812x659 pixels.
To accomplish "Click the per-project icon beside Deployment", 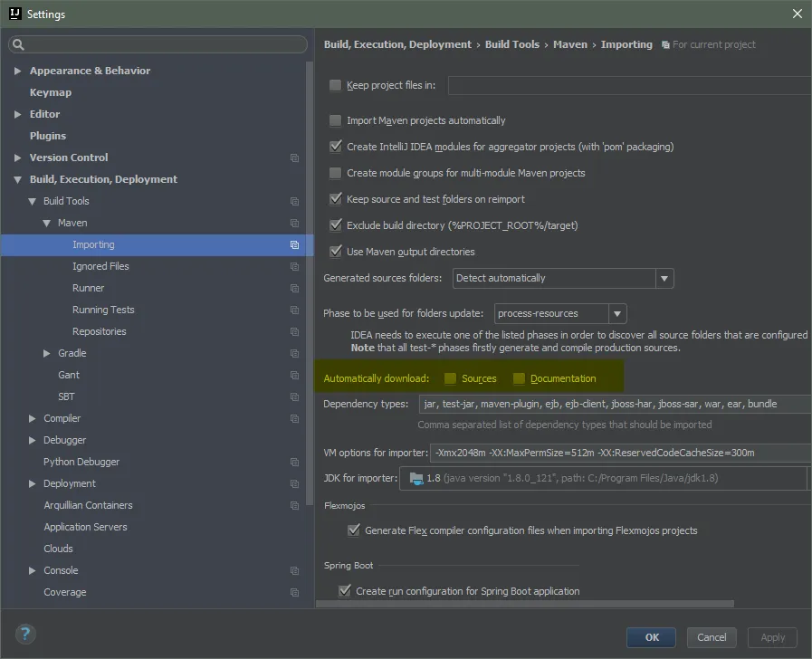I will coord(294,484).
